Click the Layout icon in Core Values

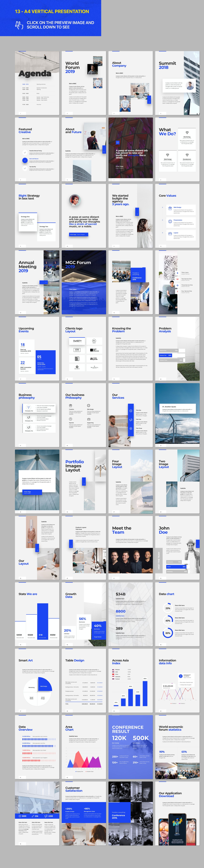(x=170, y=234)
